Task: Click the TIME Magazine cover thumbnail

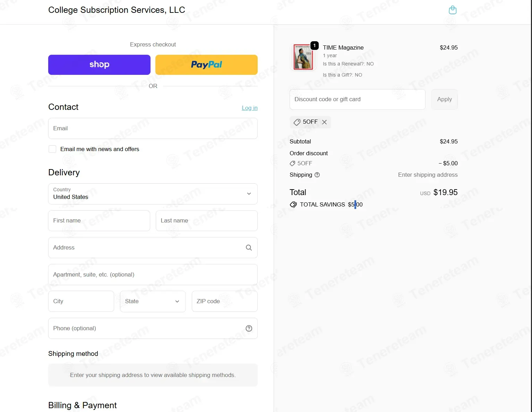Action: pyautogui.click(x=303, y=57)
